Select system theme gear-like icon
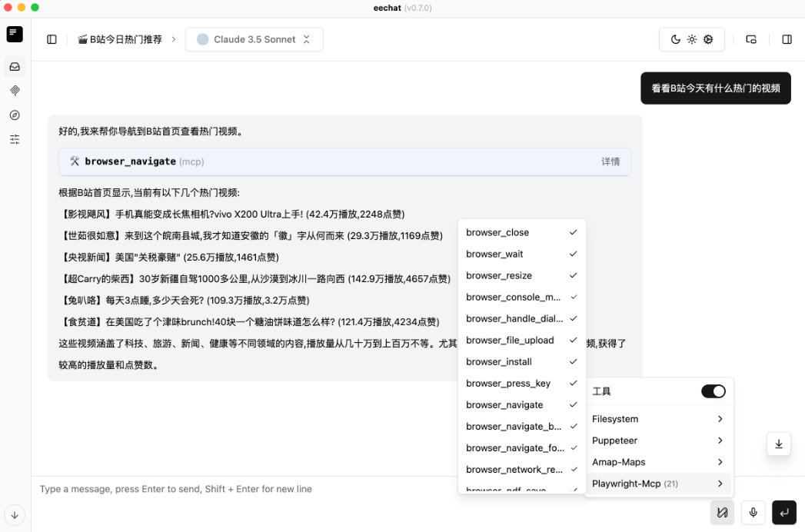805x532 pixels. 708,39
